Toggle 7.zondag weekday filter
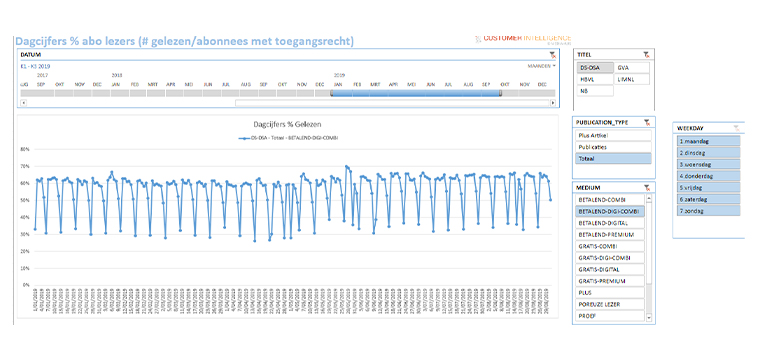Image resolution: width=760 pixels, height=360 pixels. tap(708, 211)
